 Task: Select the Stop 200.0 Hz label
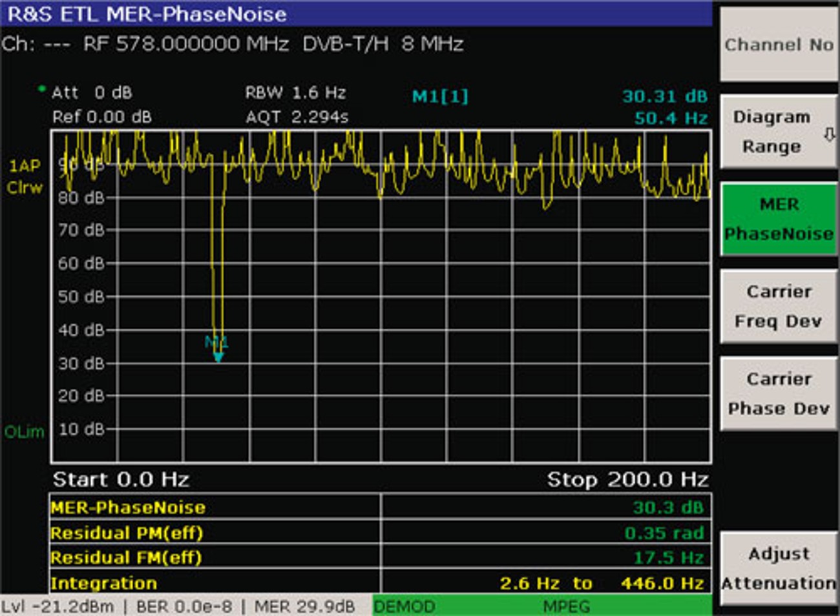[x=627, y=479]
